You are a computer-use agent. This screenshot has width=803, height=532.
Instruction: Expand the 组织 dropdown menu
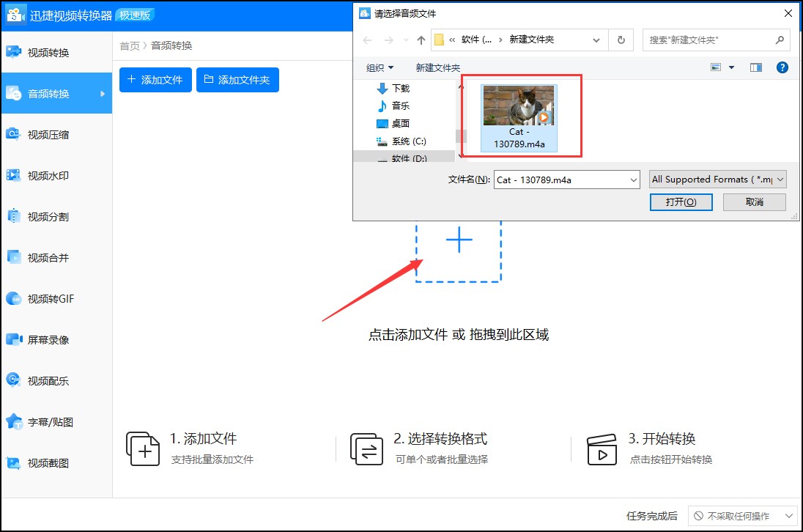pyautogui.click(x=380, y=67)
